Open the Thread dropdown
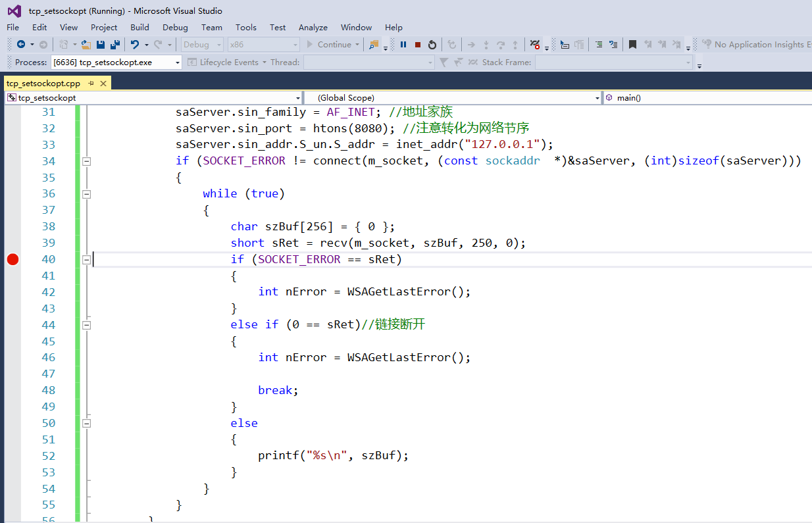Image resolution: width=812 pixels, height=523 pixels. pyautogui.click(x=368, y=62)
